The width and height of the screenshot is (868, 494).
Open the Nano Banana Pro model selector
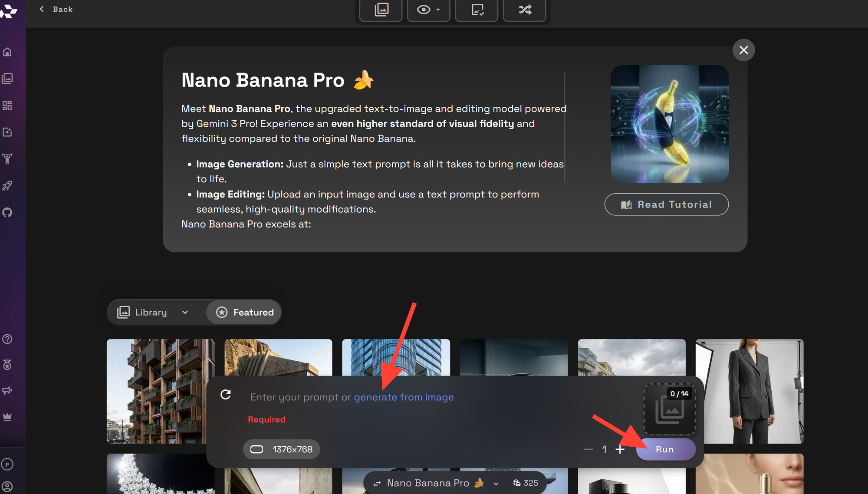[x=435, y=483]
